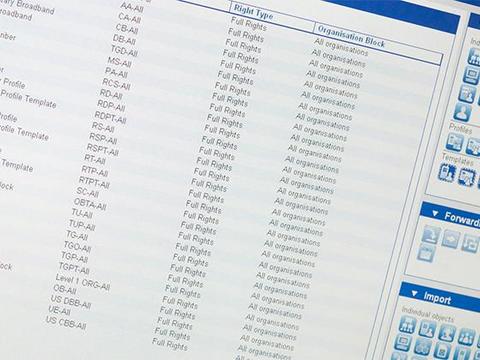Click the arrow icon in Forward panel
Screen dimensions: 480x360
click(451, 239)
